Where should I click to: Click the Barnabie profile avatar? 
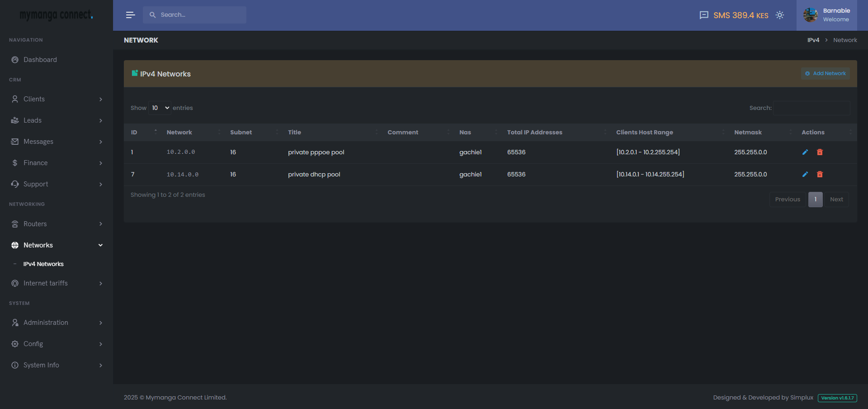coord(810,15)
